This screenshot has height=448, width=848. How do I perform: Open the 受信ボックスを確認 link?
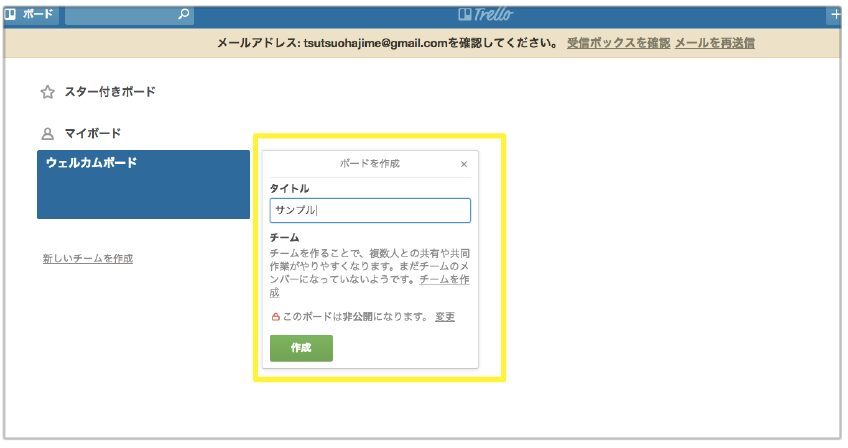(617, 43)
